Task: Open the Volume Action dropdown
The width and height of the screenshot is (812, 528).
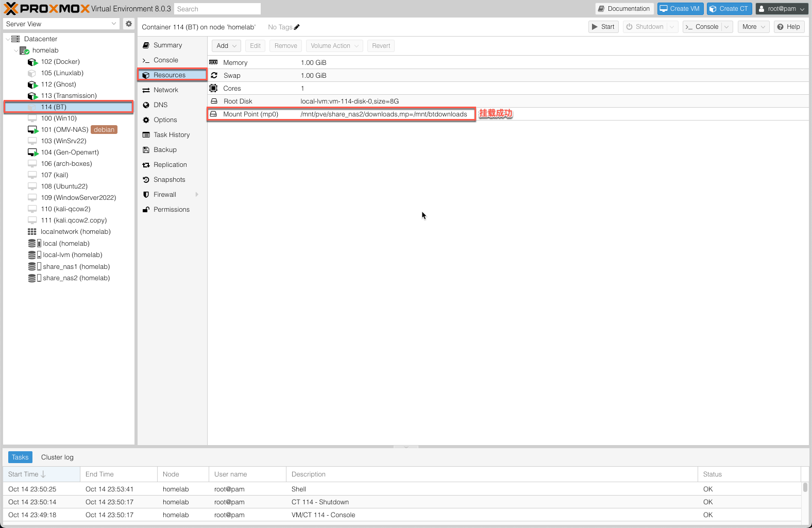Action: [x=334, y=46]
